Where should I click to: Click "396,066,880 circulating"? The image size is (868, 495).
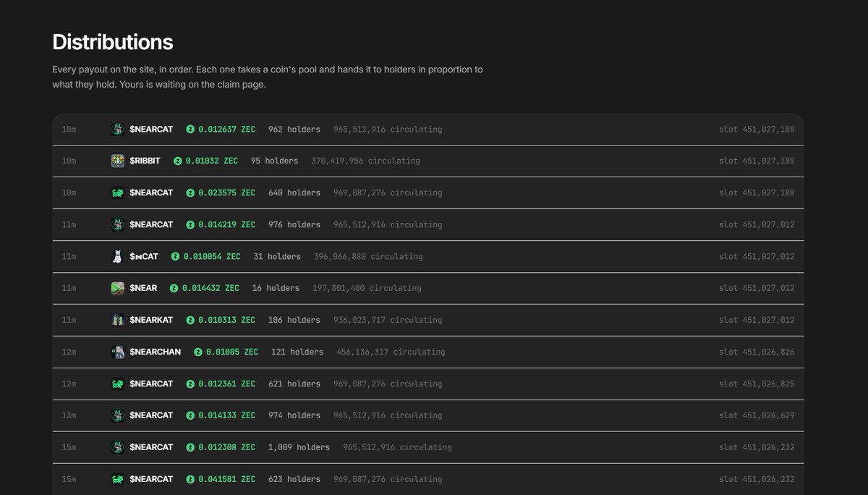pos(368,257)
